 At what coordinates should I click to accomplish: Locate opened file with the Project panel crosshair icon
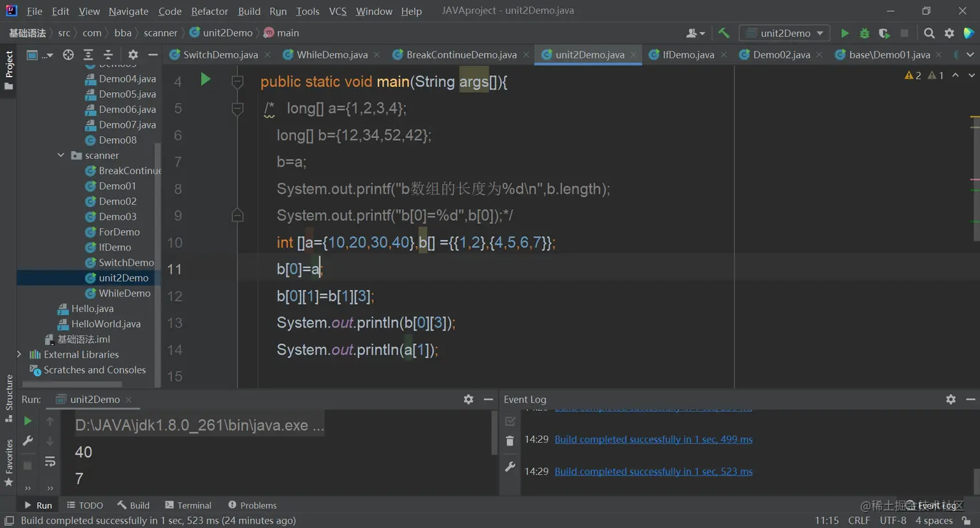(x=68, y=55)
